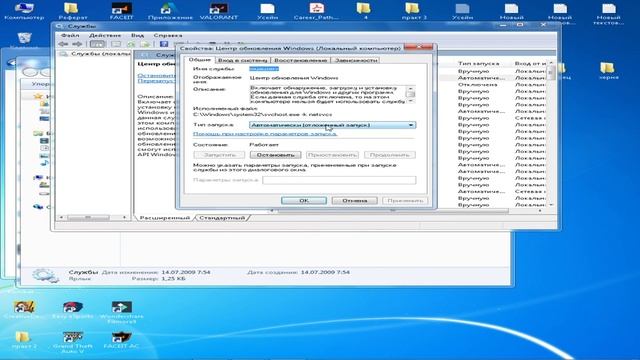The image size is (640, 360).
Task: Select the Общие tab
Action: [200, 60]
